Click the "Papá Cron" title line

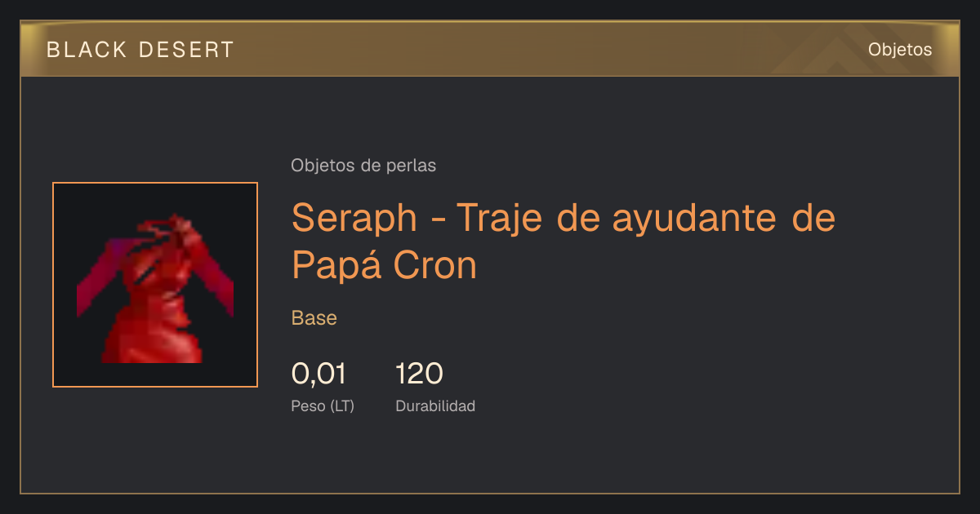pos(384,264)
